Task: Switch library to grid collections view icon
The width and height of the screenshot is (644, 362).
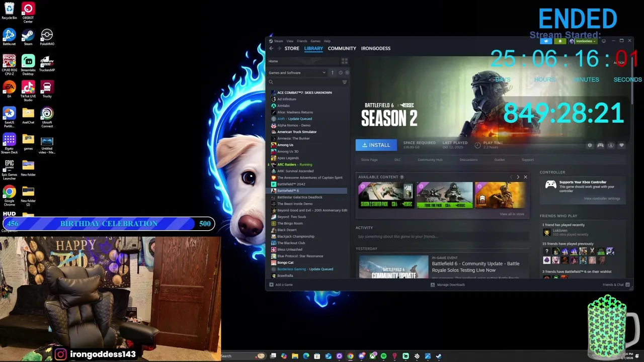Action: click(x=345, y=61)
